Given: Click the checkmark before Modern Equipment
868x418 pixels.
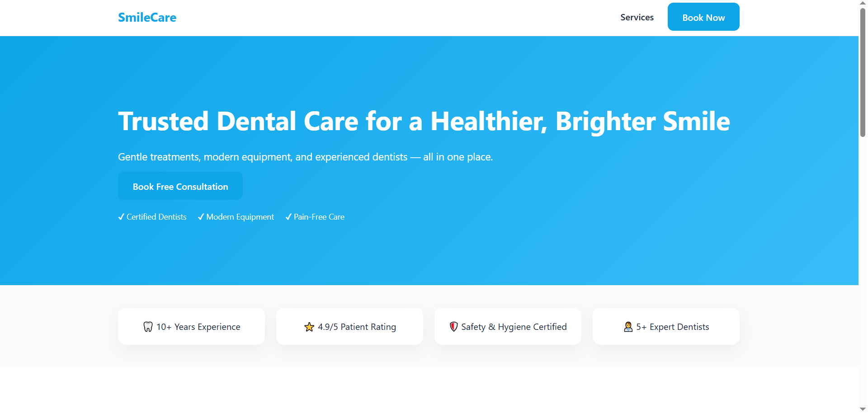Looking at the screenshot, I should point(201,217).
